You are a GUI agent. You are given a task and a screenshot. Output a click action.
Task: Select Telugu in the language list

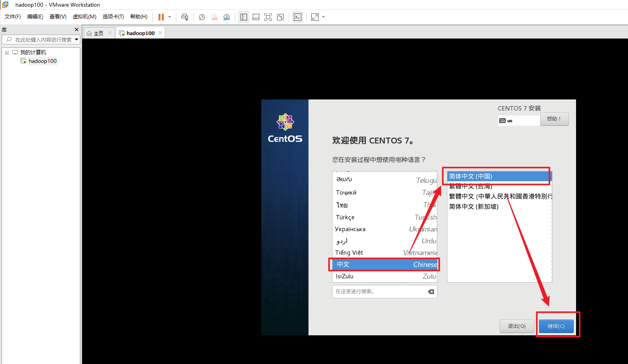pos(385,180)
